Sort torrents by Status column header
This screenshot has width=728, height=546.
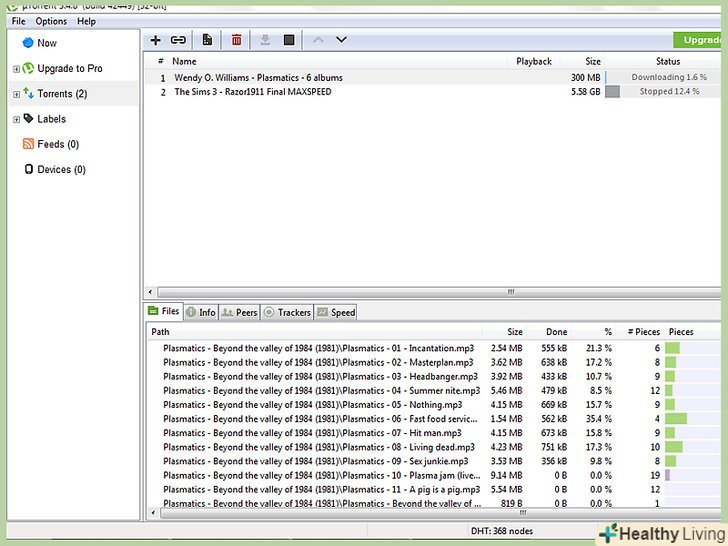668,61
